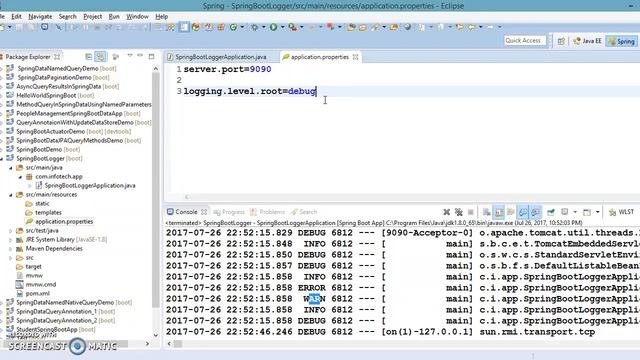Screen dimensions: 640x360
Task: Click the Open Perspective icon
Action: [x=561, y=41]
